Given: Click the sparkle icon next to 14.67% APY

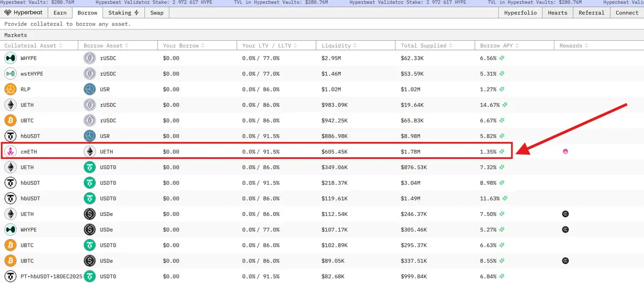Looking at the screenshot, I should [x=504, y=105].
